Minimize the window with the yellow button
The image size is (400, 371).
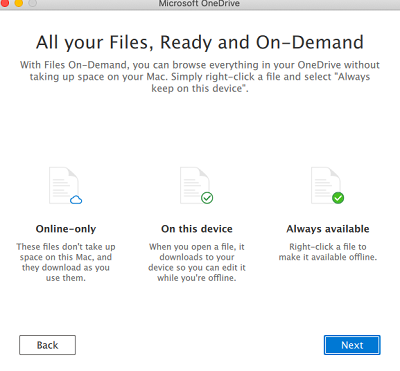[19, 3]
